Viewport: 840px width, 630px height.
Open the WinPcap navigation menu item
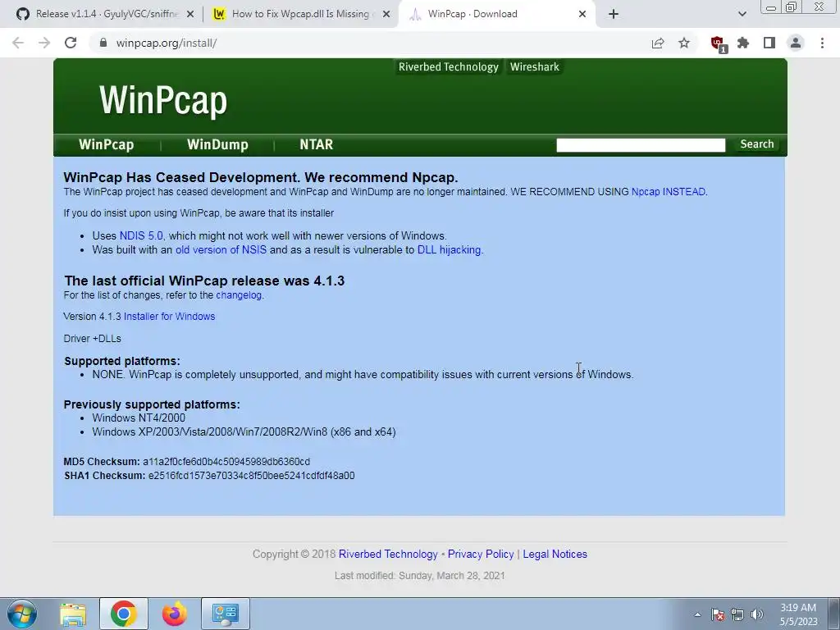106,144
